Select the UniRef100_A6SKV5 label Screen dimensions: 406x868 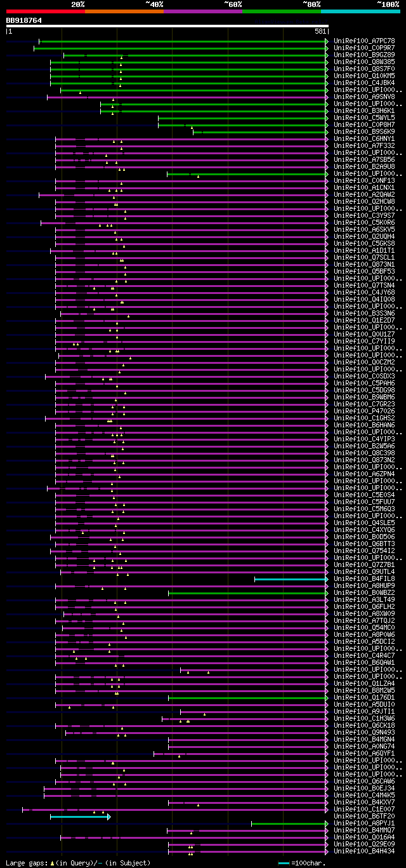[364, 229]
